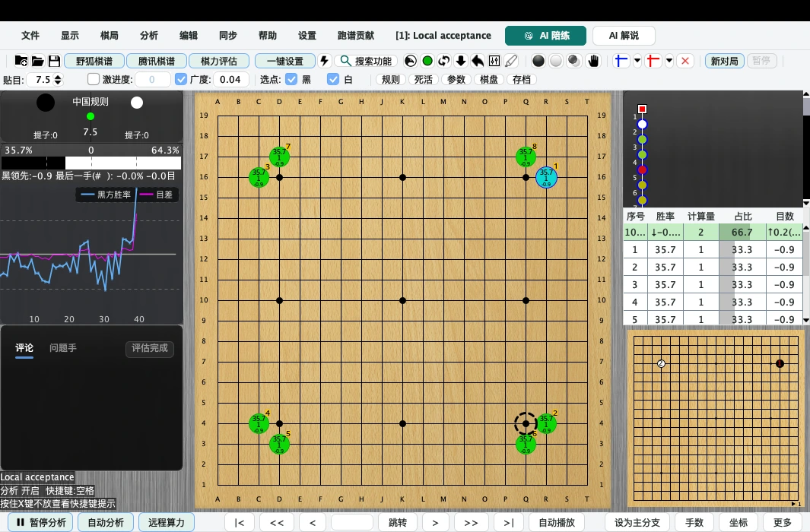Jump to last move with >| button
Image resolution: width=810 pixels, height=532 pixels.
(509, 523)
